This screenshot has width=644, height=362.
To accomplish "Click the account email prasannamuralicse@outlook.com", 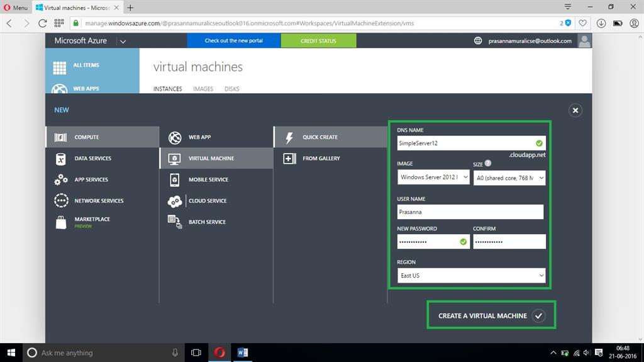I will click(530, 41).
